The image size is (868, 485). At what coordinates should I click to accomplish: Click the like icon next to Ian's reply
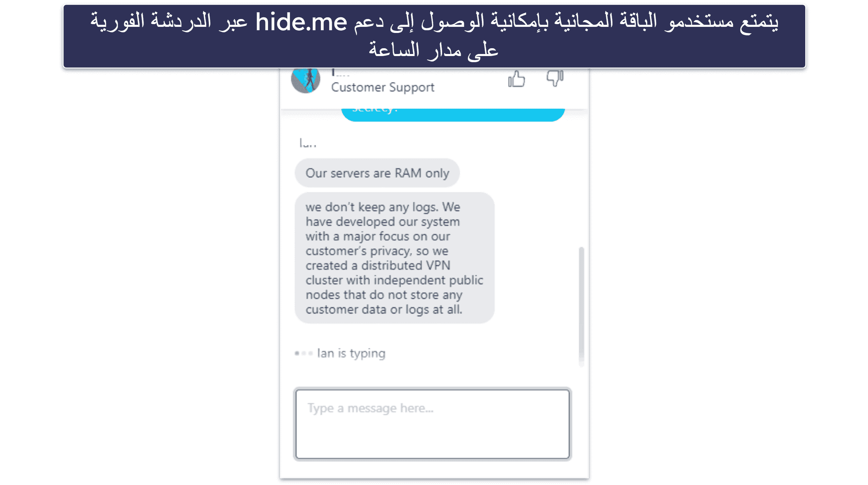[x=516, y=77]
